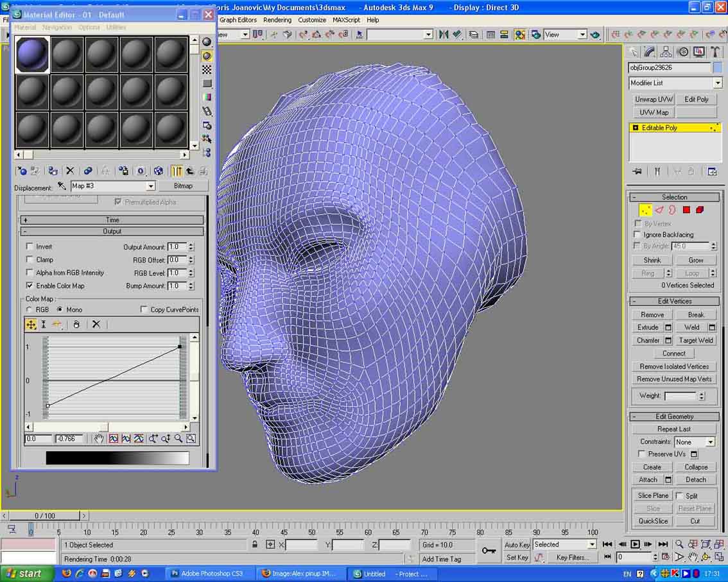
Task: Open Material Editor Navigation menu
Action: pyautogui.click(x=57, y=28)
